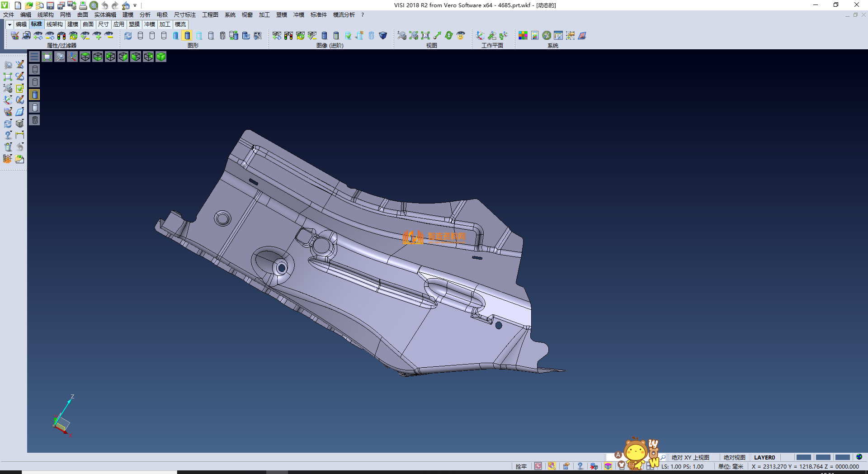Open the LAYER0 layer selector
The height and width of the screenshot is (474, 868).
[x=764, y=457]
